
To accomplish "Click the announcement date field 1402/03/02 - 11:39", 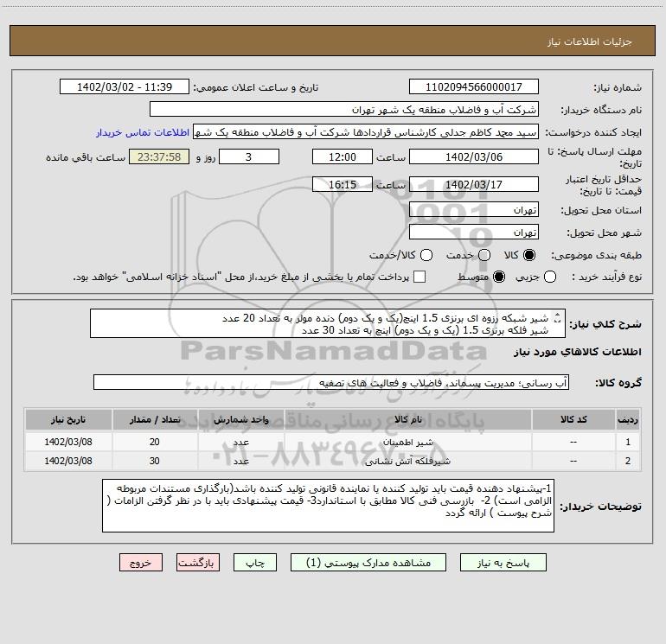I will coord(125,86).
